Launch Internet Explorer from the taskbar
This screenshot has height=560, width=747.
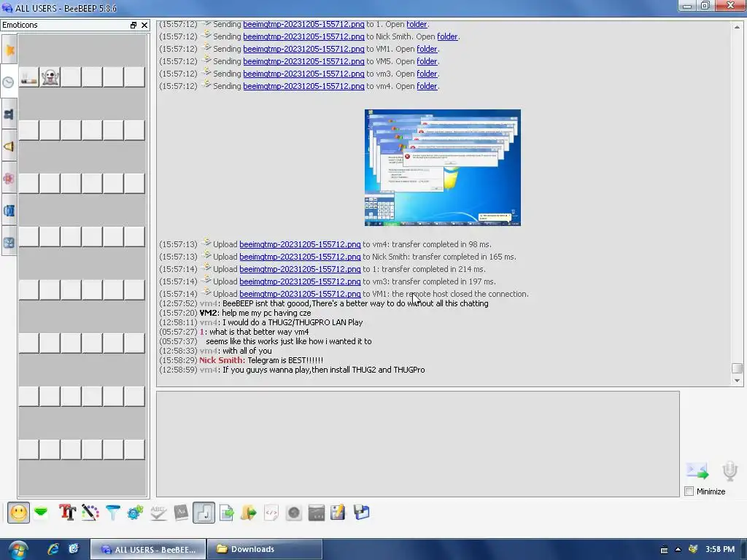coord(53,549)
